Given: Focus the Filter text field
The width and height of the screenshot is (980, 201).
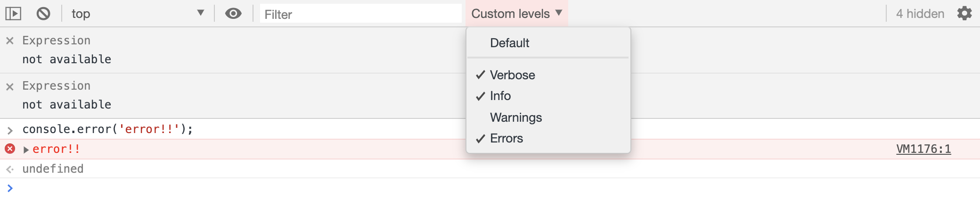Looking at the screenshot, I should click(x=360, y=14).
